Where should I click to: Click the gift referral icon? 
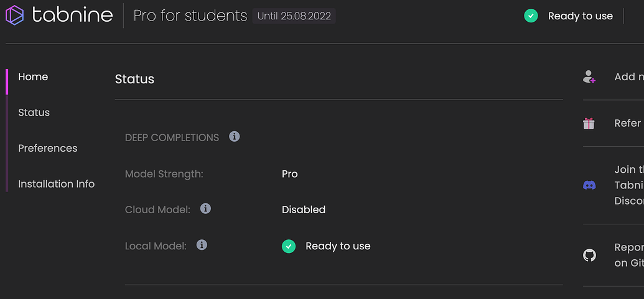point(589,123)
